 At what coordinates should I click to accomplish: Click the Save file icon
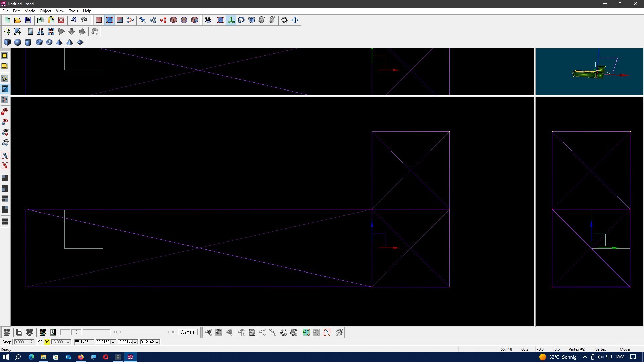tap(28, 20)
